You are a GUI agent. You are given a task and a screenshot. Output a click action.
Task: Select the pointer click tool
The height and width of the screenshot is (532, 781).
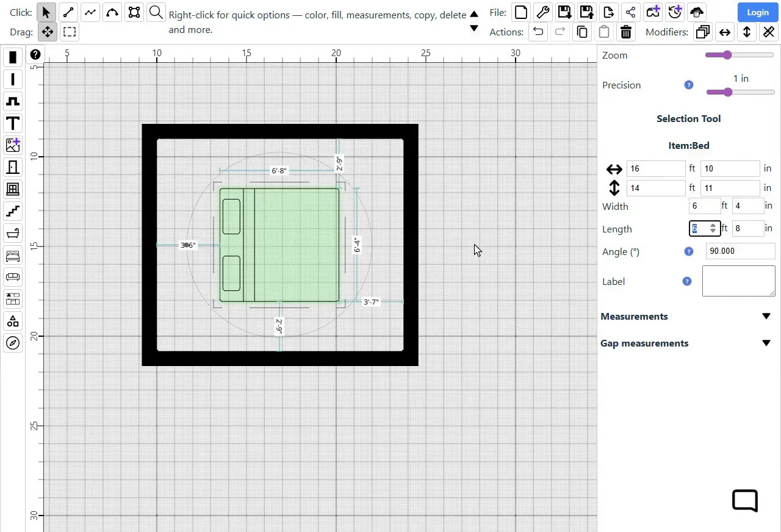[46, 12]
